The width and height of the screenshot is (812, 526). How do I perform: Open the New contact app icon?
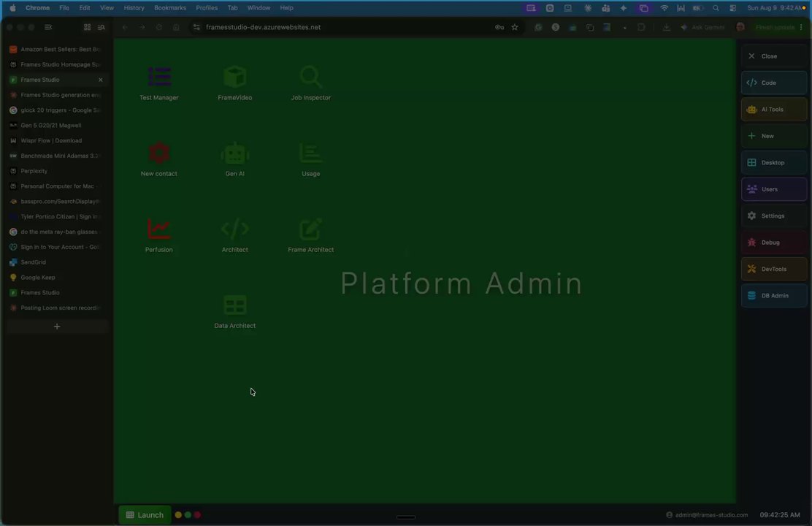(x=159, y=159)
